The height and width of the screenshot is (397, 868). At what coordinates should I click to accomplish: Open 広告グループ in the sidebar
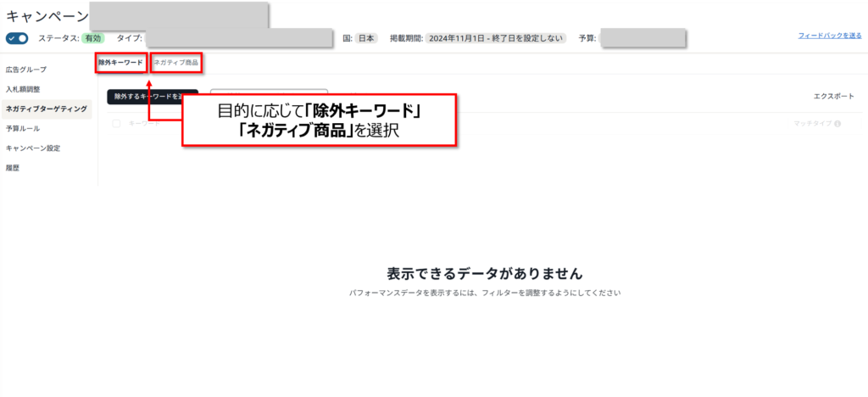[26, 70]
